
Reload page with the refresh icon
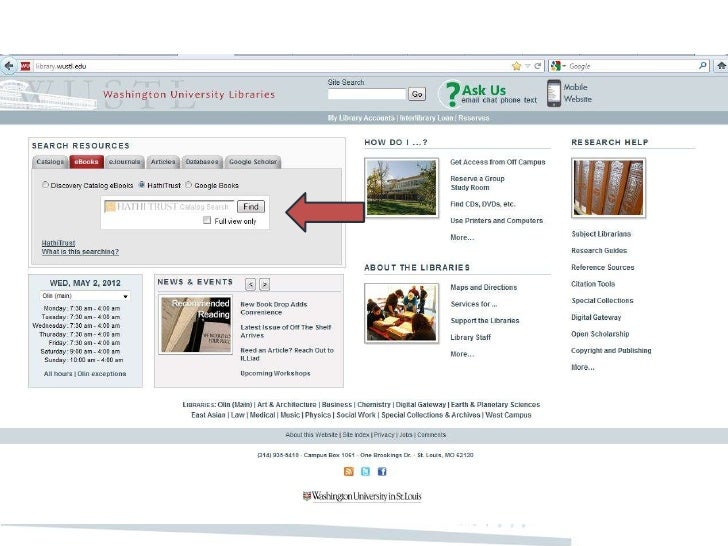538,66
